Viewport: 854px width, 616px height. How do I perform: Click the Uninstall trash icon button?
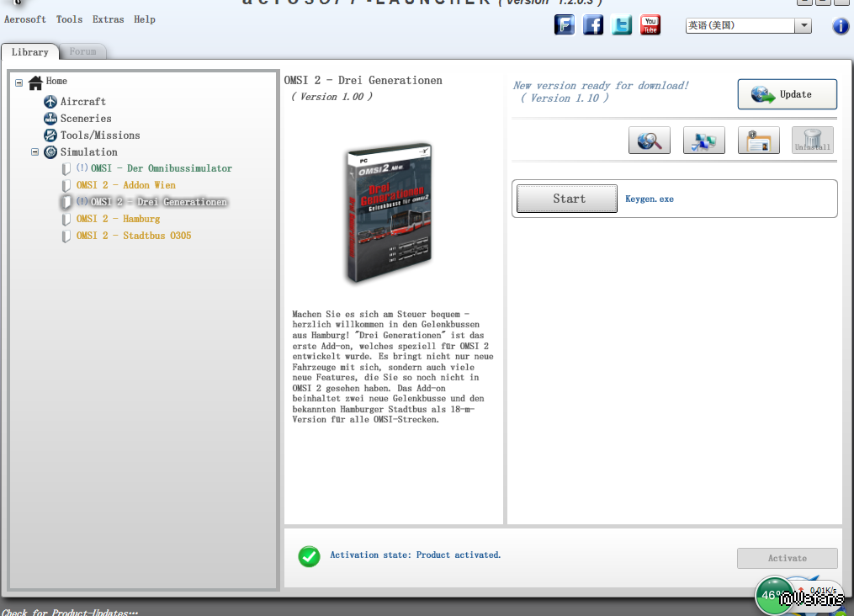pos(812,141)
